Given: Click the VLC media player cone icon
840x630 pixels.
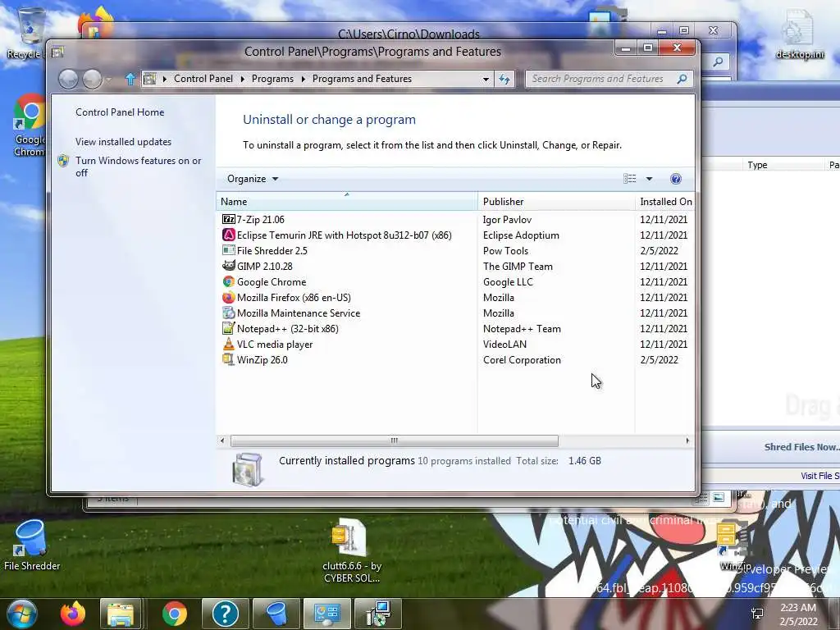Looking at the screenshot, I should 229,344.
